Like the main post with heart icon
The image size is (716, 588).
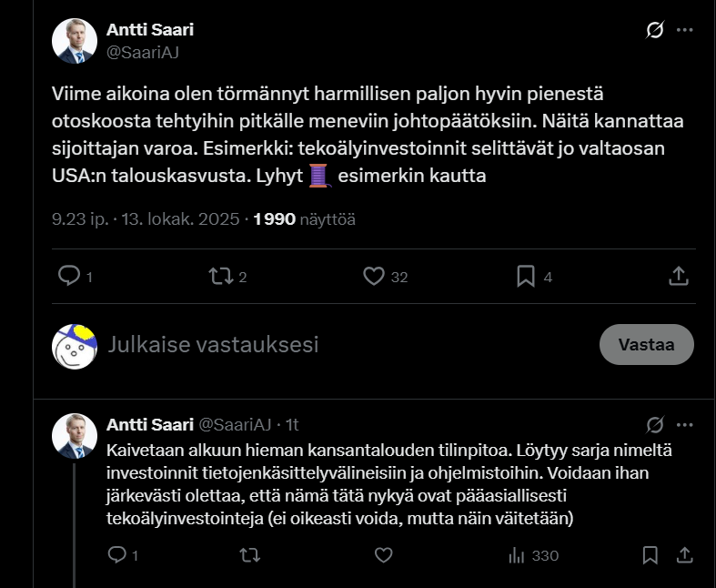[373, 276]
